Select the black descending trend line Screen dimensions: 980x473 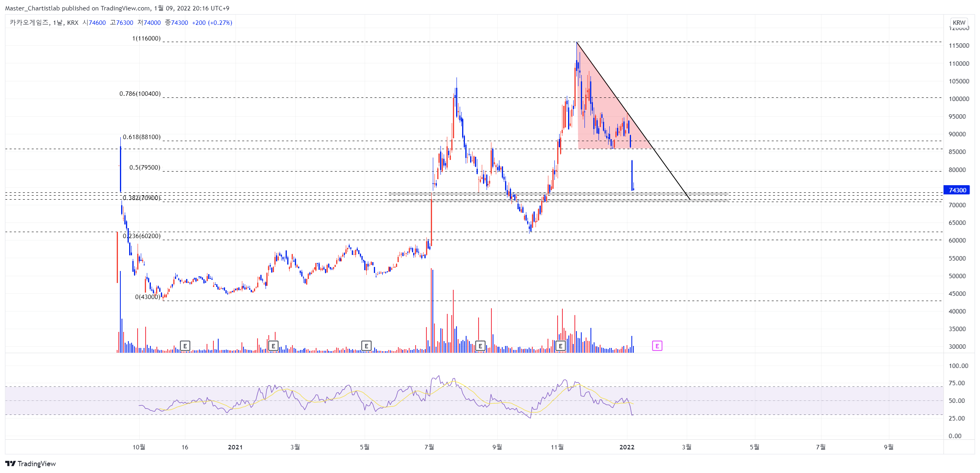633,121
